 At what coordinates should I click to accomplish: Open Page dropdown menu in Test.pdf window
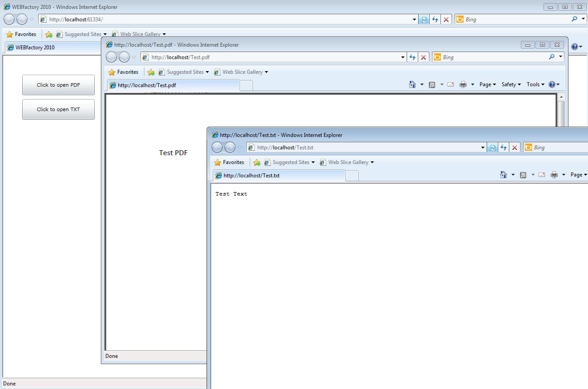coord(487,84)
